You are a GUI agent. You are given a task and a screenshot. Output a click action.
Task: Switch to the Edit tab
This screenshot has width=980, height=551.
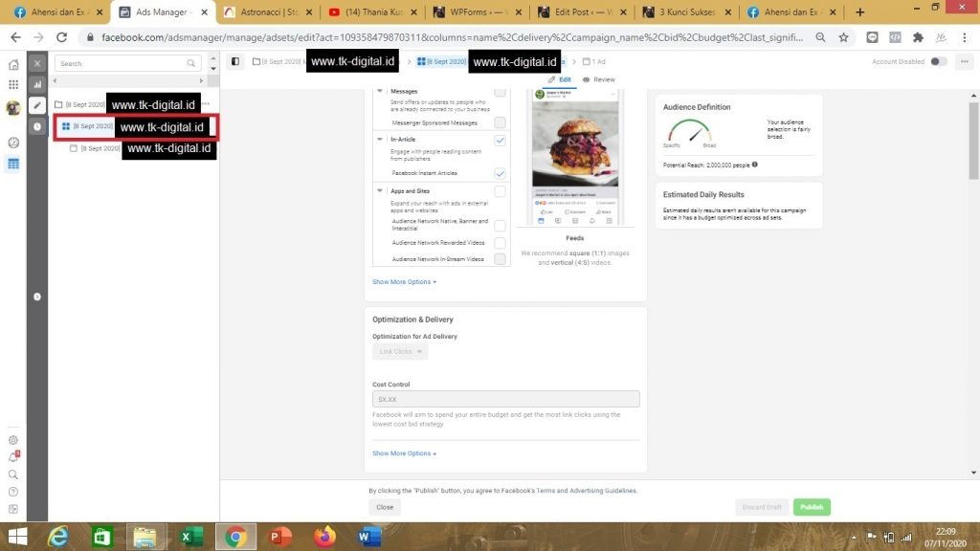coord(565,79)
